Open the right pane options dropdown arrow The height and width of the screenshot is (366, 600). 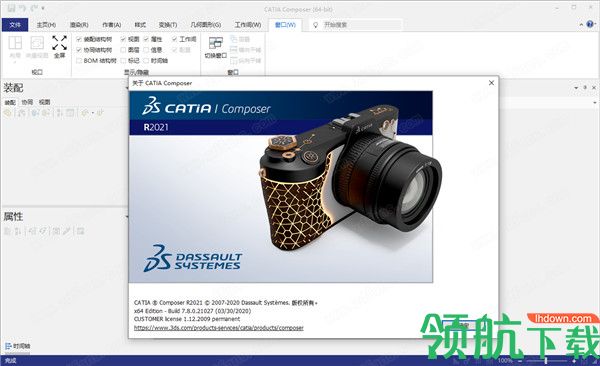pyautogui.click(x=576, y=88)
